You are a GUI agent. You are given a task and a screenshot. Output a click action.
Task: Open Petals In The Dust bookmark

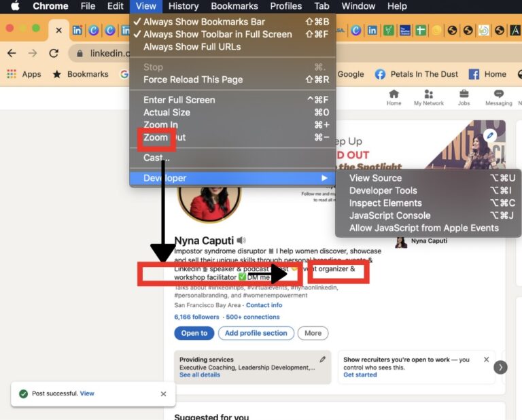pyautogui.click(x=417, y=74)
